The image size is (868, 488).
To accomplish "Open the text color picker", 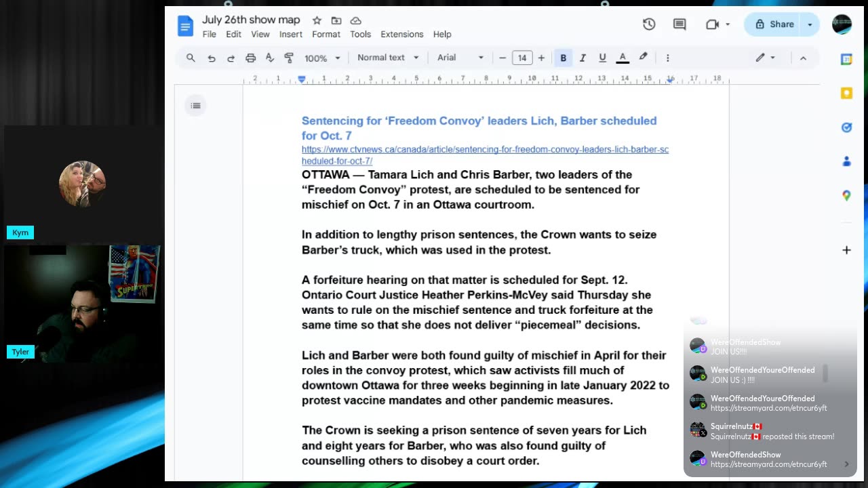I will tap(623, 58).
